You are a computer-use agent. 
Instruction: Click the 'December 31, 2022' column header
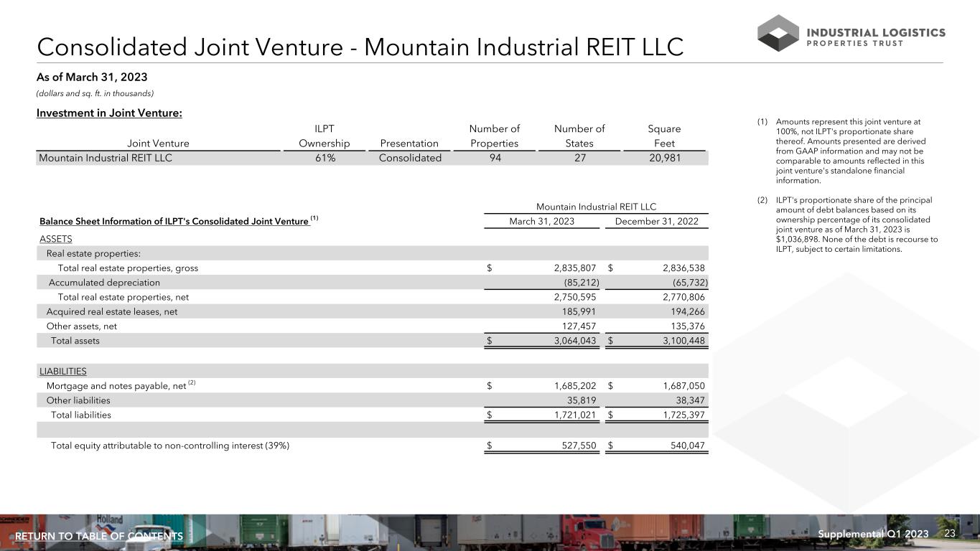(657, 221)
